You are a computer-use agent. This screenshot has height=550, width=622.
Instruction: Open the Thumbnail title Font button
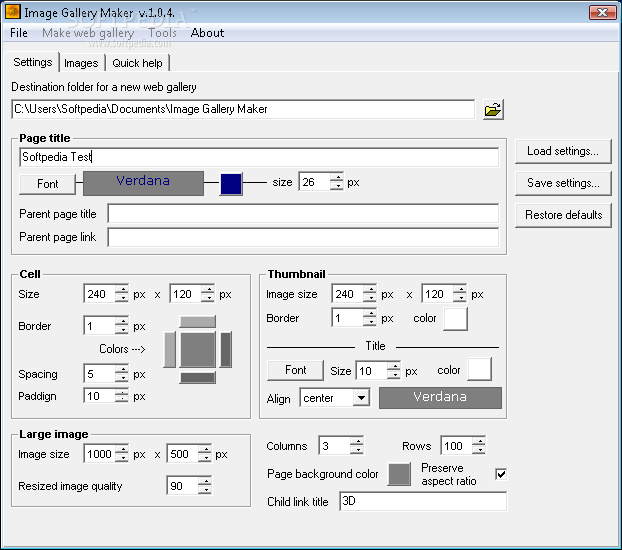pos(296,370)
